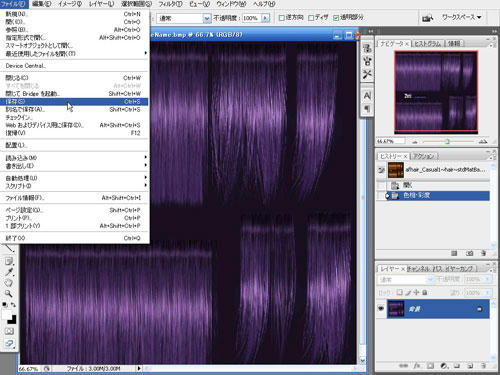Open the blend mode dropdown in options bar
The width and height of the screenshot is (500, 375).
click(x=184, y=18)
